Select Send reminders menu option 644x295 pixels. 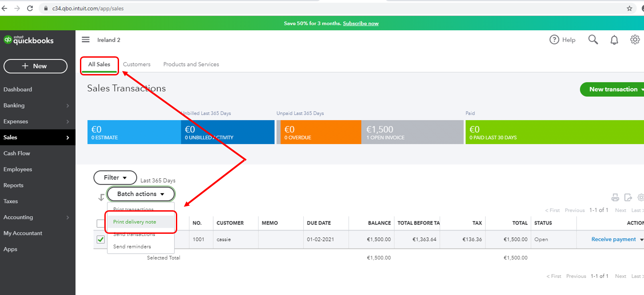[x=141, y=247]
